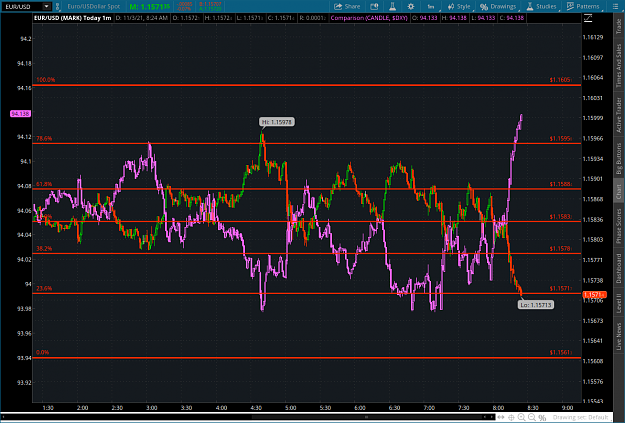Select the 61.8% Fibonacci label

(44, 184)
